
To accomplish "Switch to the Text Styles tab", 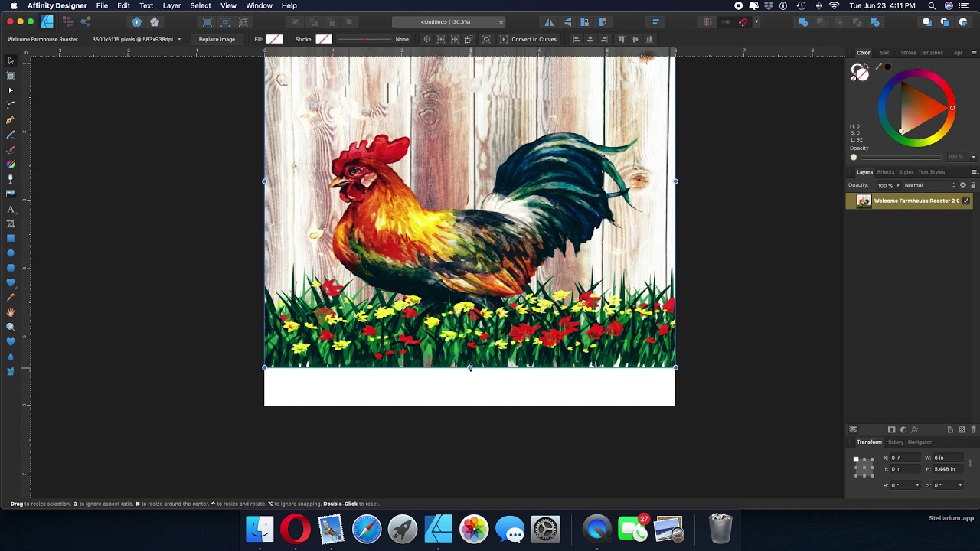I will click(932, 172).
